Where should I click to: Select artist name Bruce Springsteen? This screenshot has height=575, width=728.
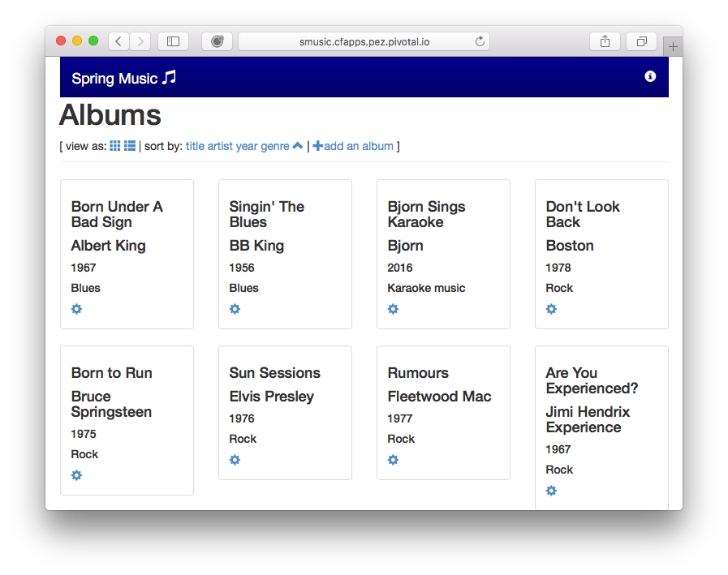(111, 404)
